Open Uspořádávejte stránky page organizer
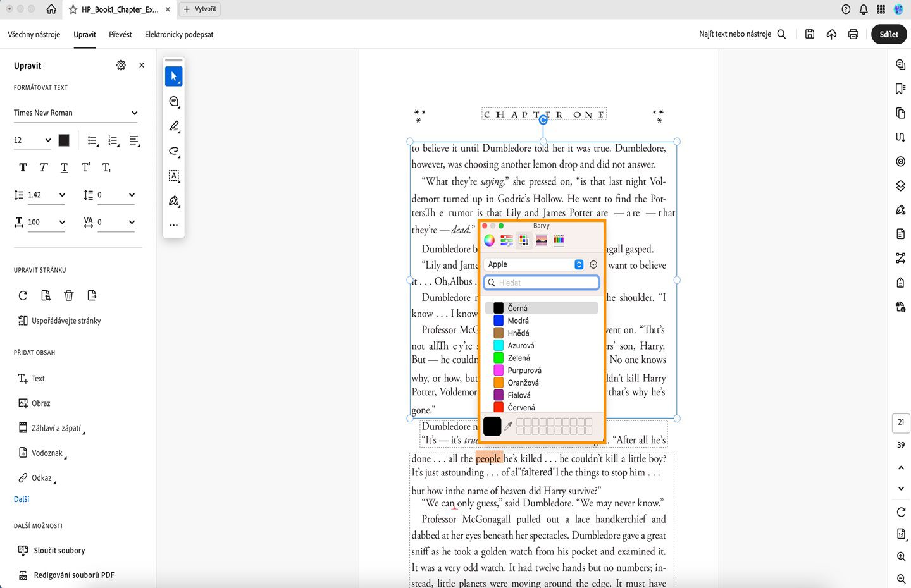The width and height of the screenshot is (911, 588). click(x=59, y=321)
